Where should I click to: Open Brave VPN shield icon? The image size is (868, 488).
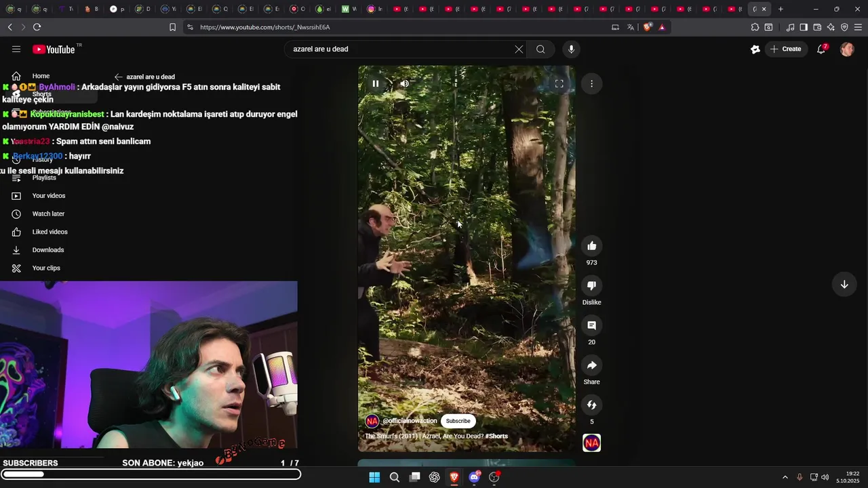click(844, 27)
